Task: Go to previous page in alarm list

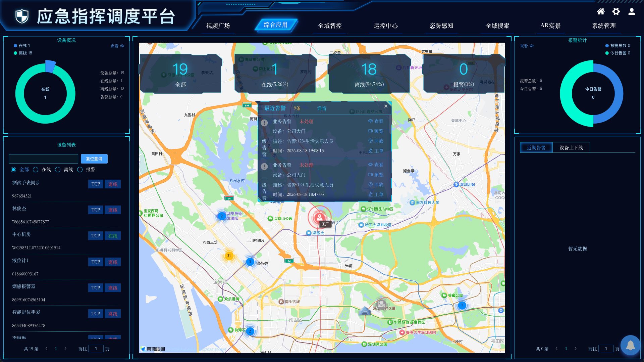Action: point(556,349)
